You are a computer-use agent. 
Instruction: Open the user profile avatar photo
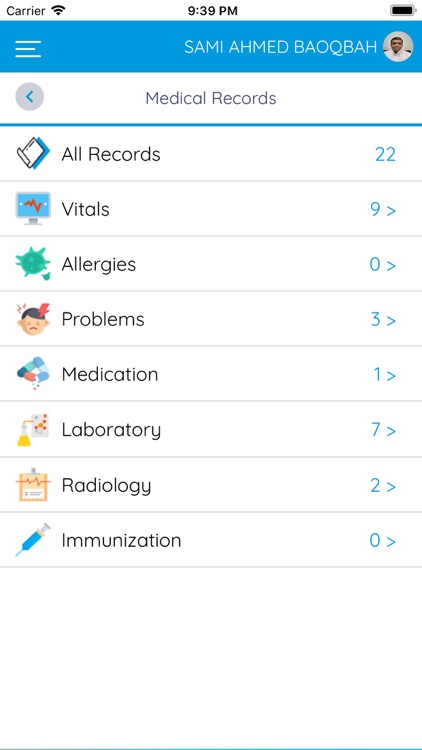398,46
